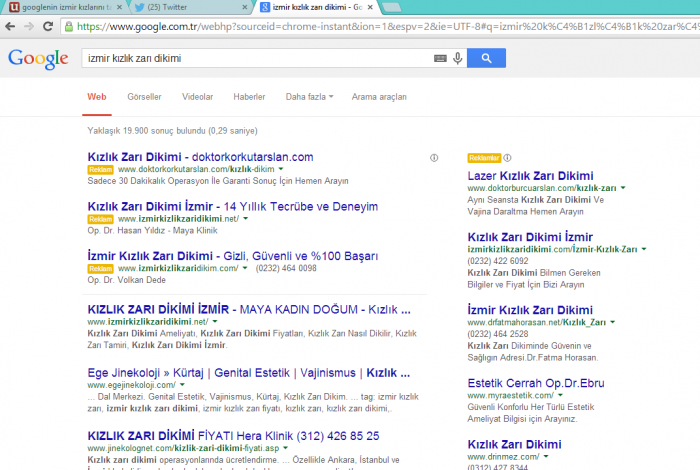This screenshot has width=700, height=470.
Task: Click phone number (0232) 422 6092
Action: click(x=498, y=261)
